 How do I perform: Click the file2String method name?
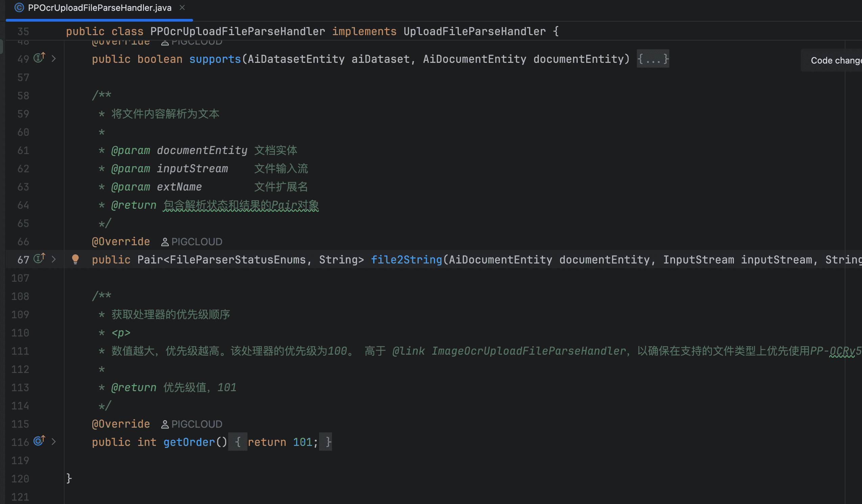click(406, 260)
